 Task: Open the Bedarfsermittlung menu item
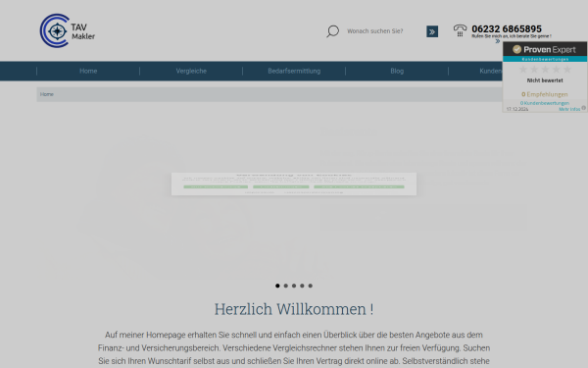pos(294,71)
